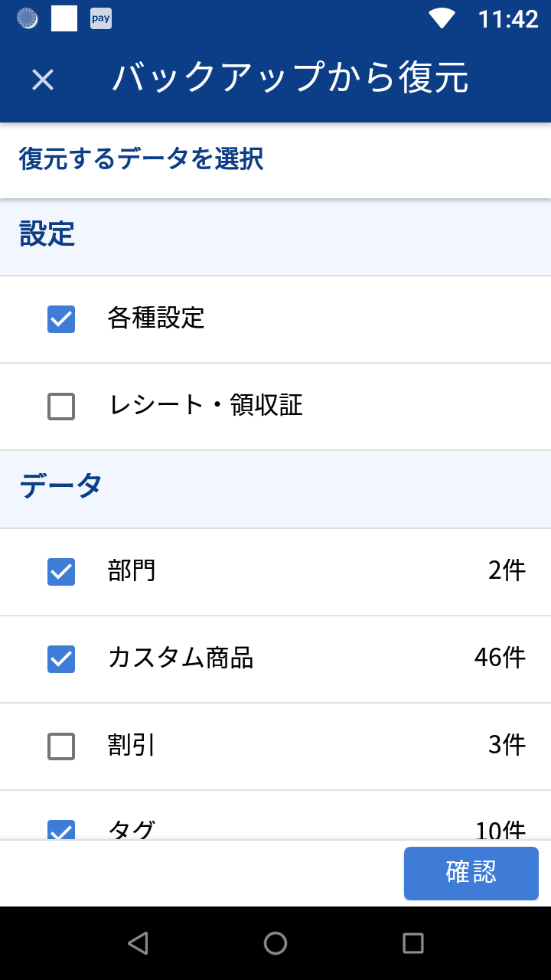551x980 pixels.
Task: Tap the Android back navigation icon
Action: point(138,943)
